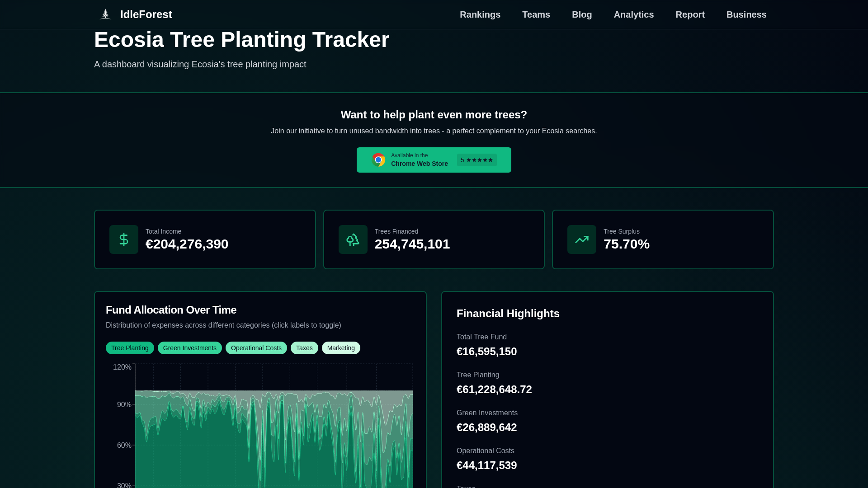Click the Fund Allocation Over Time heading
This screenshot has height=488, width=868.
point(171,310)
